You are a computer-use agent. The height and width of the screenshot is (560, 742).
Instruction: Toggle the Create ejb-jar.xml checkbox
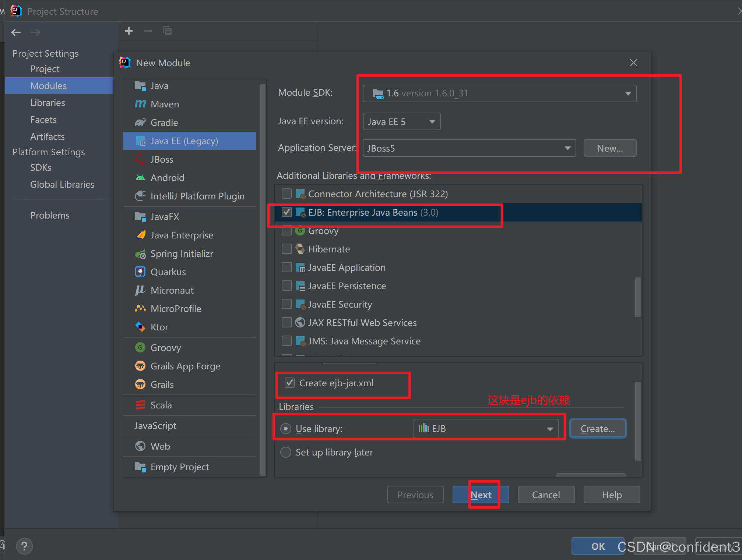click(290, 383)
